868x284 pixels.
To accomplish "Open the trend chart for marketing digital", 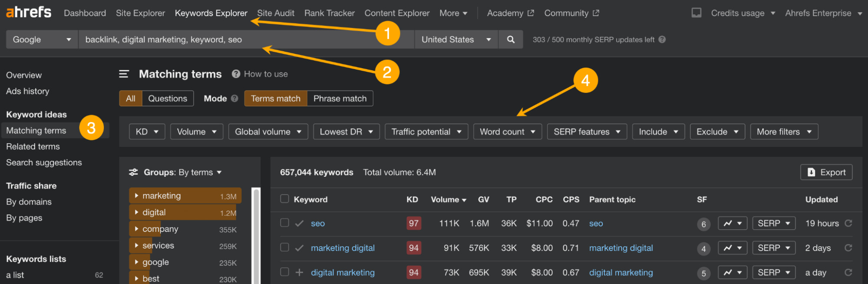I will click(733, 248).
